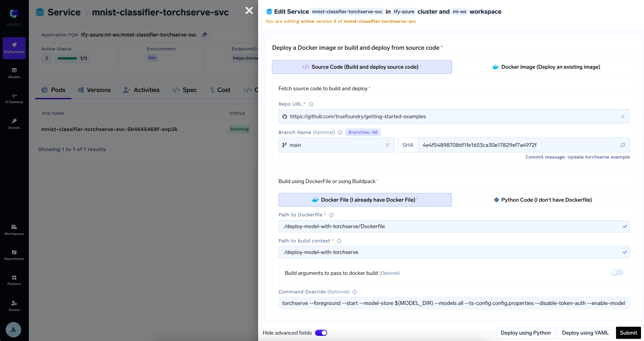The width and height of the screenshot is (644, 341).
Task: Click the active version number 5
Action: 47,58
